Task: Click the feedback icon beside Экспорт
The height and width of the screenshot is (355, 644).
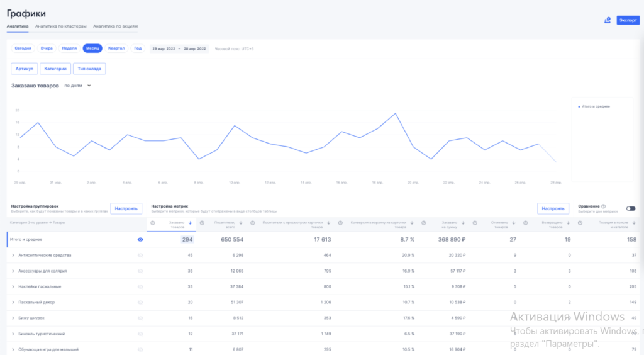Action: [608, 20]
